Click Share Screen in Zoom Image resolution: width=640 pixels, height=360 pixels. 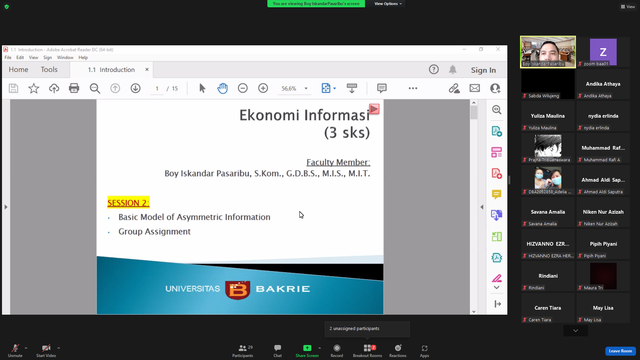[x=307, y=350]
